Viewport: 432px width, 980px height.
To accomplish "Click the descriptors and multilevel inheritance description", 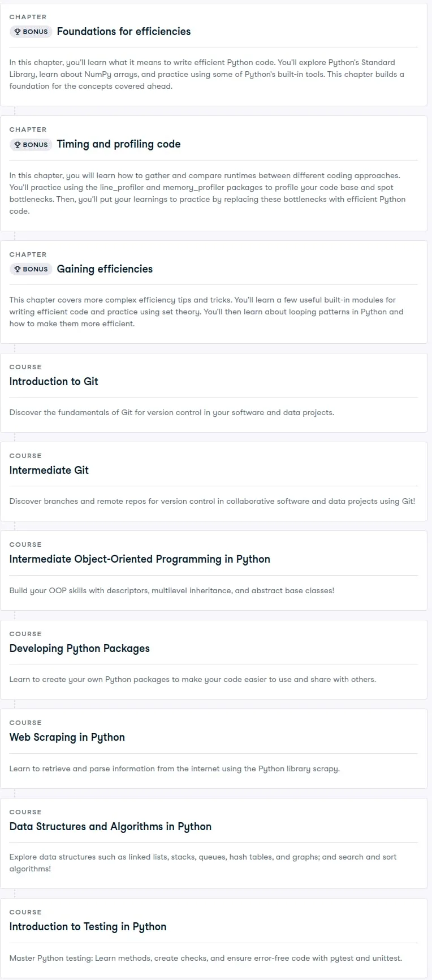I will tap(172, 590).
